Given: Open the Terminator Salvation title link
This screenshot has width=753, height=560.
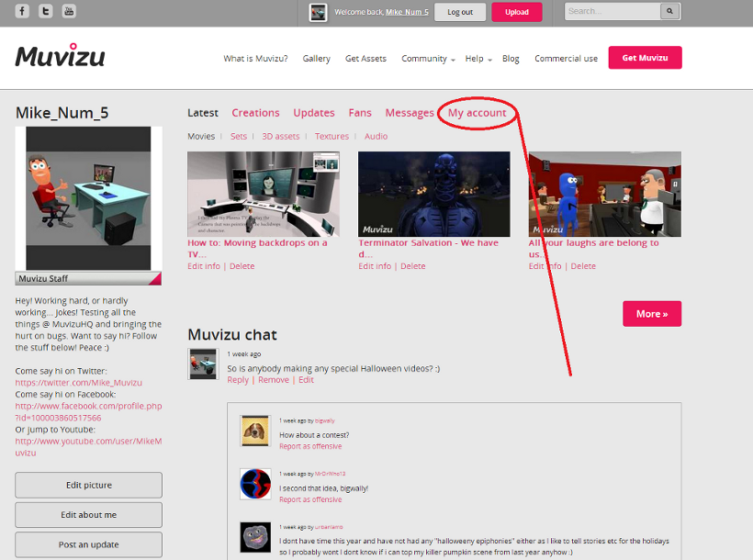Looking at the screenshot, I should pyautogui.click(x=428, y=248).
